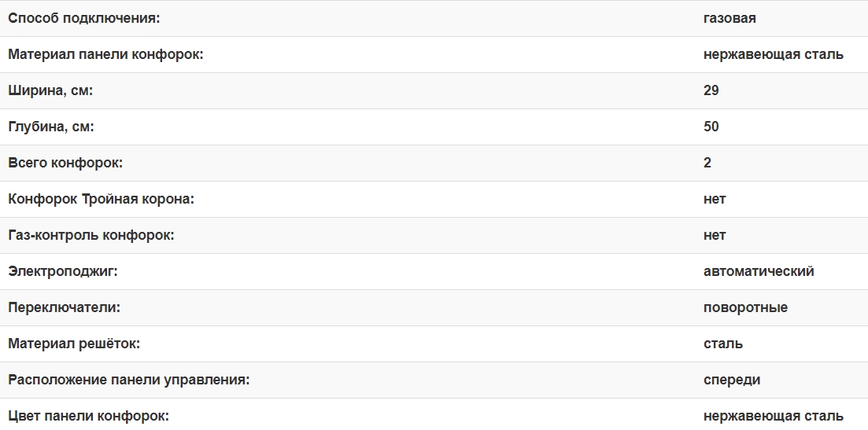Screen dimensions: 868x430
Task: Click the 'Глубина, см:' label
Action: click(x=55, y=127)
